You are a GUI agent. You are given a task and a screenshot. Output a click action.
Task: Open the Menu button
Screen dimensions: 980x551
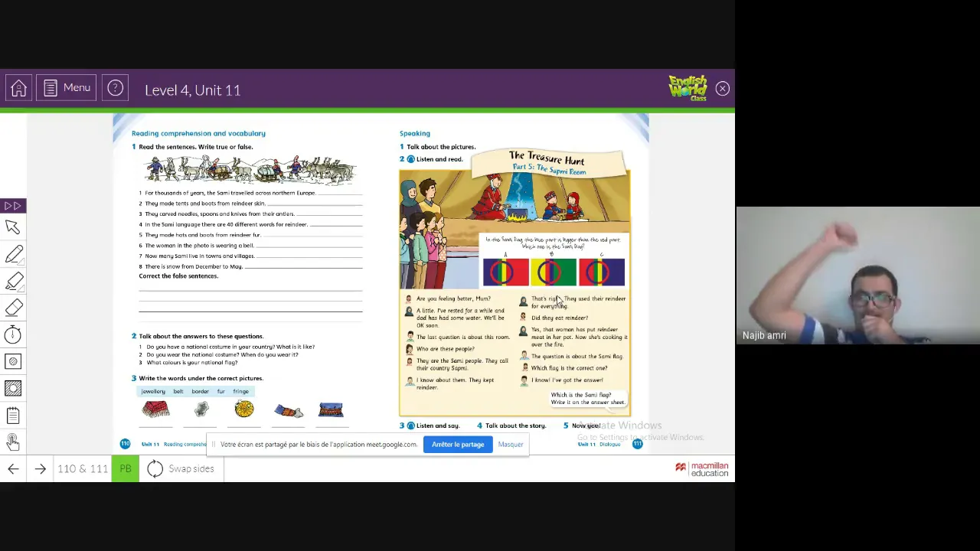(x=67, y=89)
